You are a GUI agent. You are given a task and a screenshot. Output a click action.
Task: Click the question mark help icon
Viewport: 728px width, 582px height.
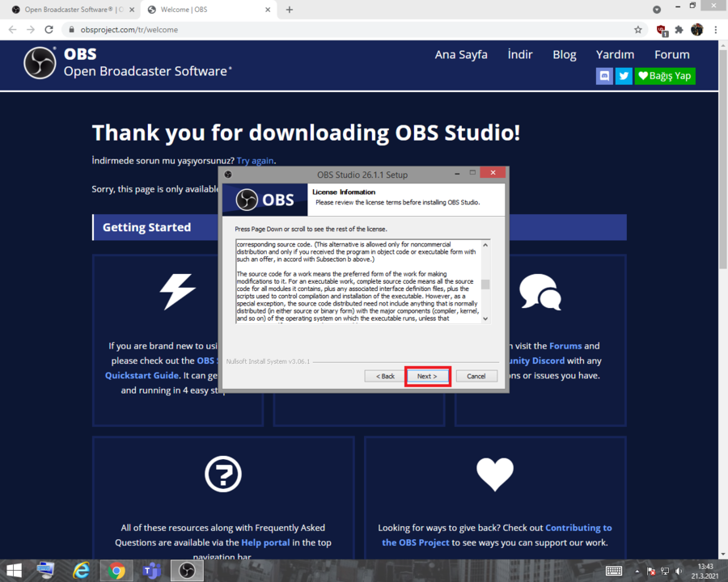[x=223, y=474]
